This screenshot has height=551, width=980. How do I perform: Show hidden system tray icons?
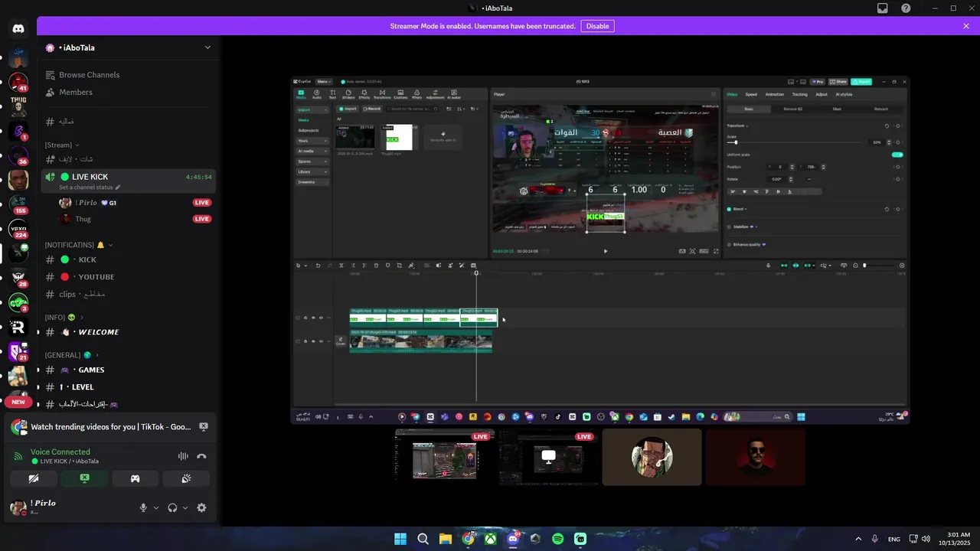pyautogui.click(x=858, y=539)
